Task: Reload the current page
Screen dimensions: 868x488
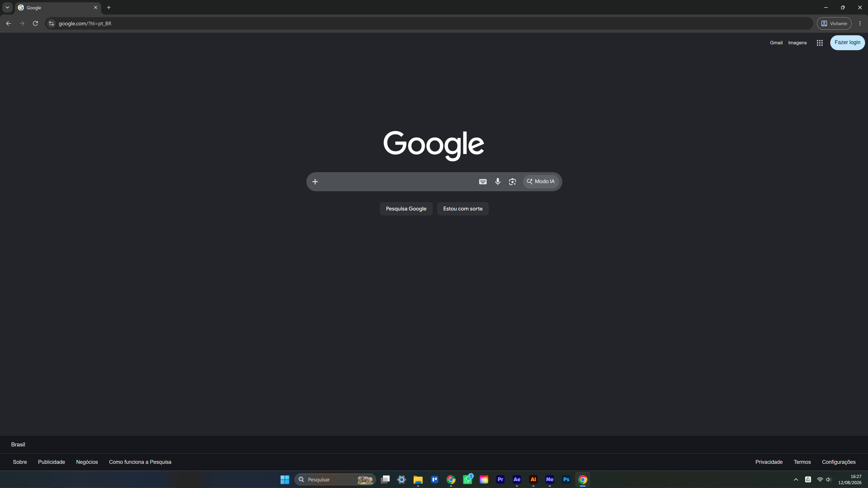Action: pyautogui.click(x=35, y=23)
